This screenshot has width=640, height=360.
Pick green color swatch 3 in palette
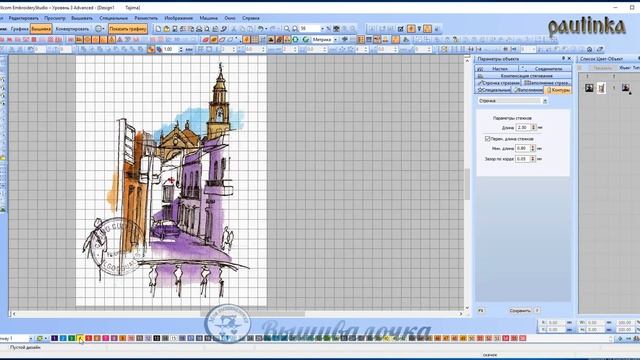tap(71, 338)
